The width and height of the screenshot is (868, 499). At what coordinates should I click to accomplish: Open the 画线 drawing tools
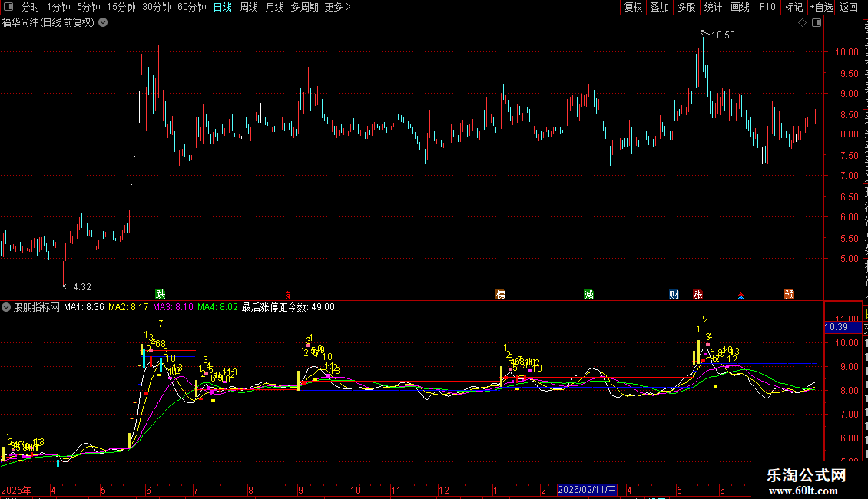[x=740, y=7]
